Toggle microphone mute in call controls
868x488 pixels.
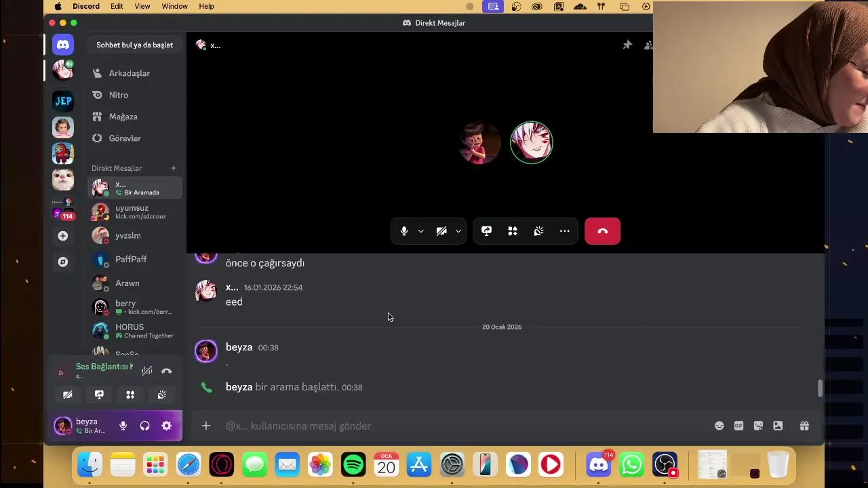point(404,231)
